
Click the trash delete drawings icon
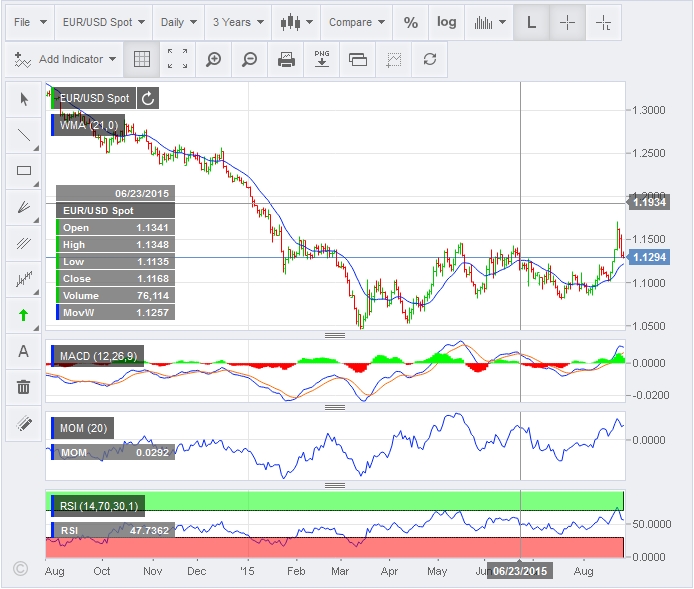tap(24, 386)
